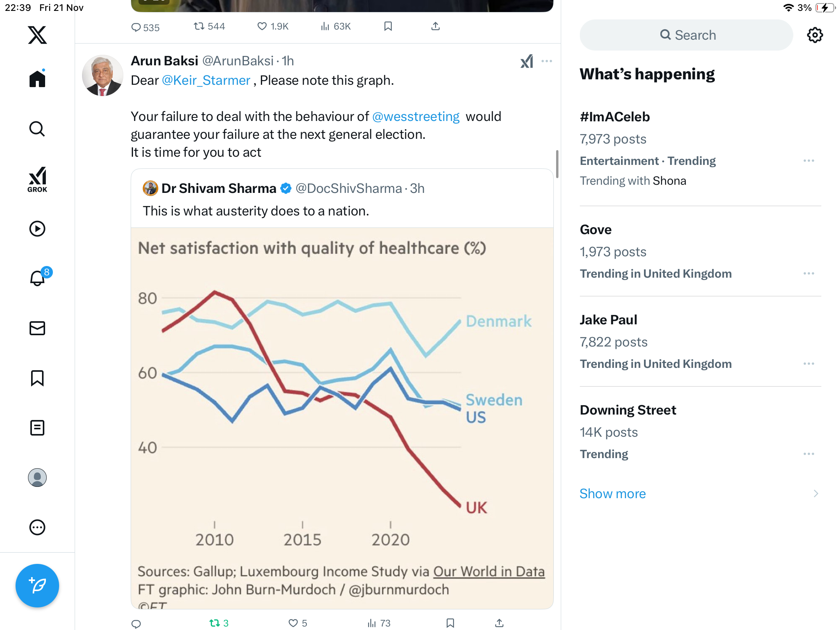Open trends settings gear
Viewport: 840px width, 630px height.
815,35
